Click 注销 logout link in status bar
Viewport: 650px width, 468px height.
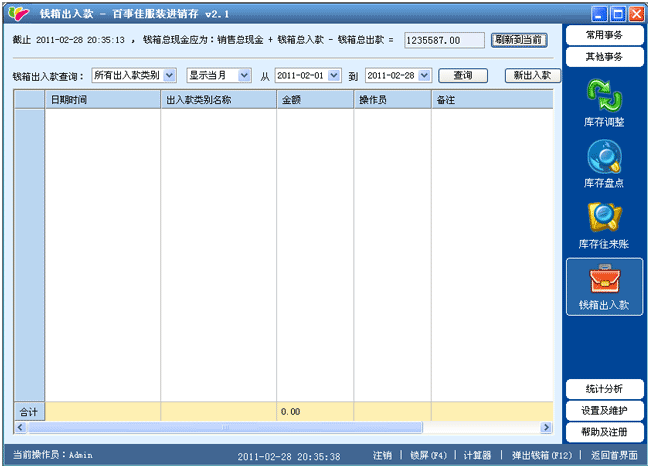(382, 455)
